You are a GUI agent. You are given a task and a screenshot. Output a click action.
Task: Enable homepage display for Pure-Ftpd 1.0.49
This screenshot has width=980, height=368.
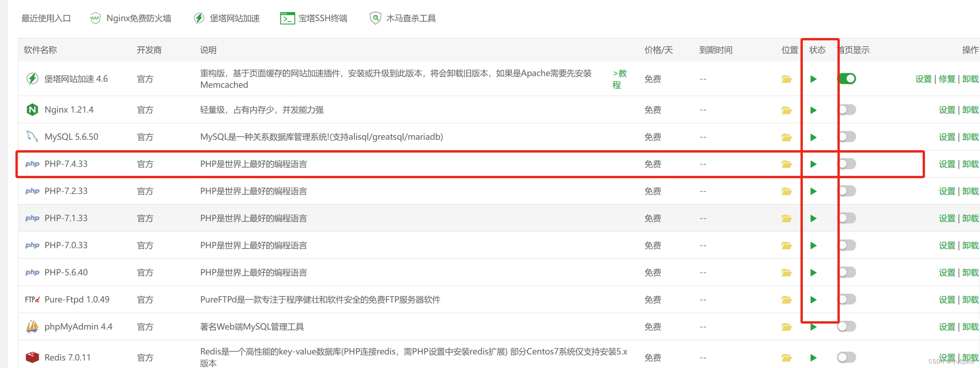[847, 299]
